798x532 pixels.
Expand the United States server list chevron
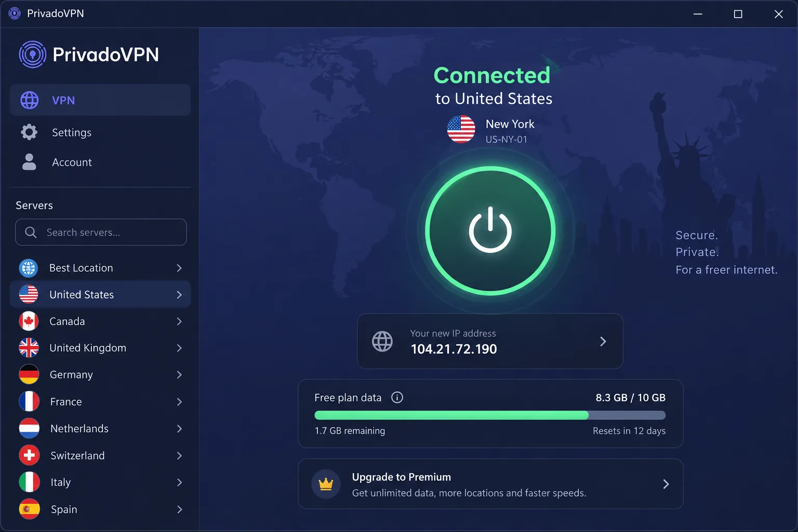coord(179,295)
